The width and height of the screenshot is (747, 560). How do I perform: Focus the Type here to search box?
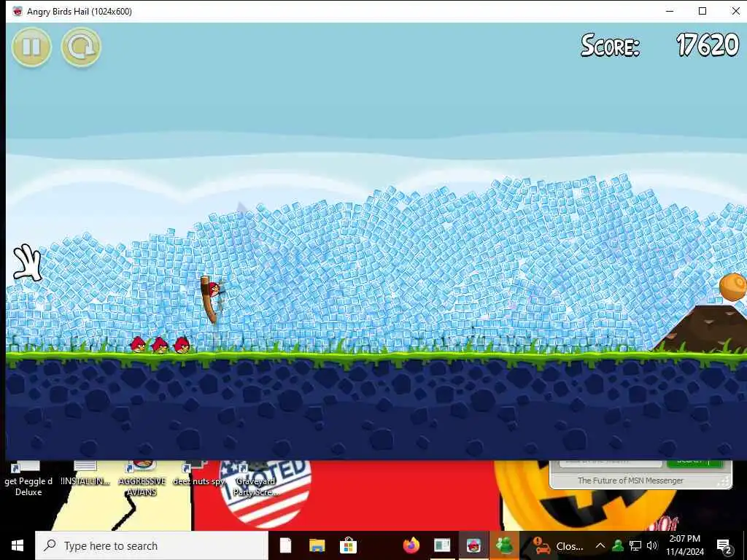click(152, 545)
